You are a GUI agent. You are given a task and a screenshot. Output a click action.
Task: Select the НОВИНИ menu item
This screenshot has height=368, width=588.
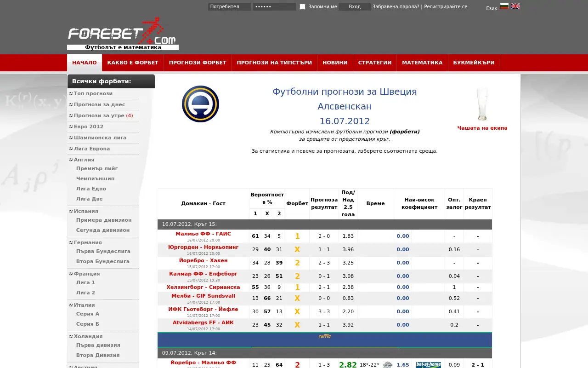pyautogui.click(x=335, y=63)
